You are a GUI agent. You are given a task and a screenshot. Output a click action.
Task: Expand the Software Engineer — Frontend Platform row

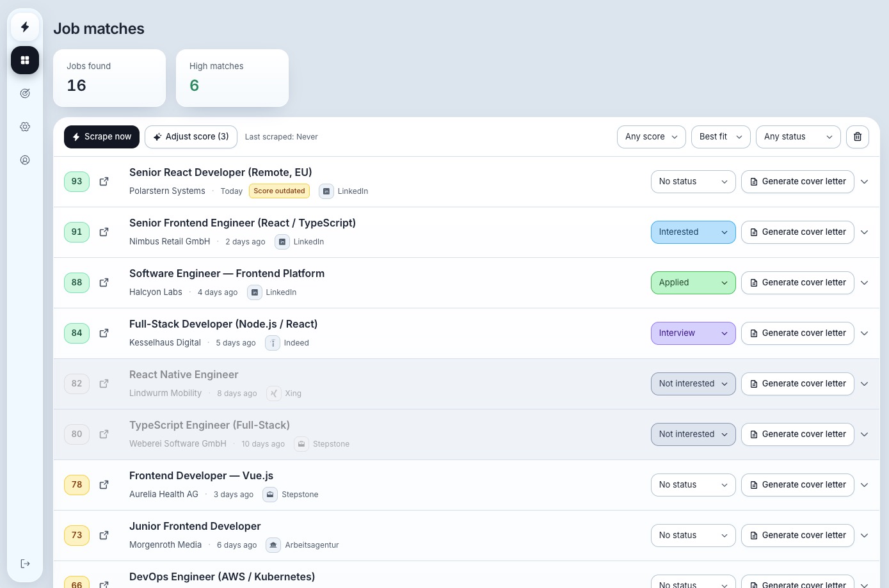coord(865,283)
